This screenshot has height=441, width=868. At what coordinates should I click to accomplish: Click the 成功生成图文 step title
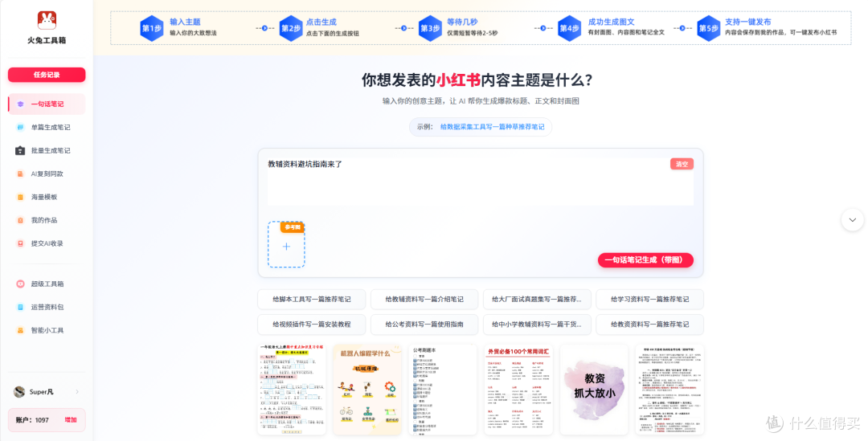pos(611,22)
